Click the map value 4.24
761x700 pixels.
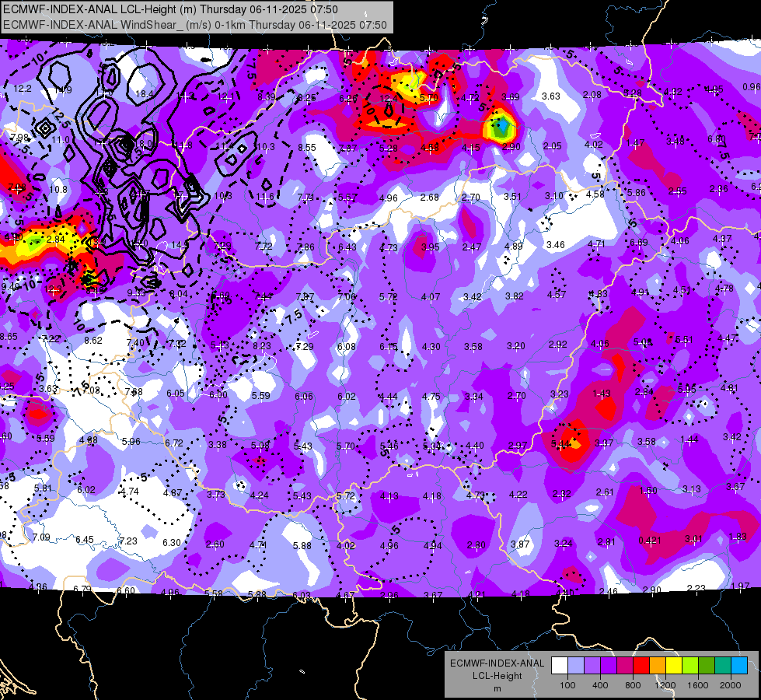click(x=260, y=495)
